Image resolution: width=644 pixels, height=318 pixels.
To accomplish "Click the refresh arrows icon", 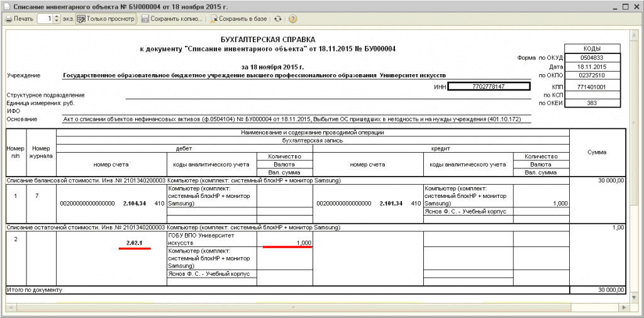I will 279,19.
